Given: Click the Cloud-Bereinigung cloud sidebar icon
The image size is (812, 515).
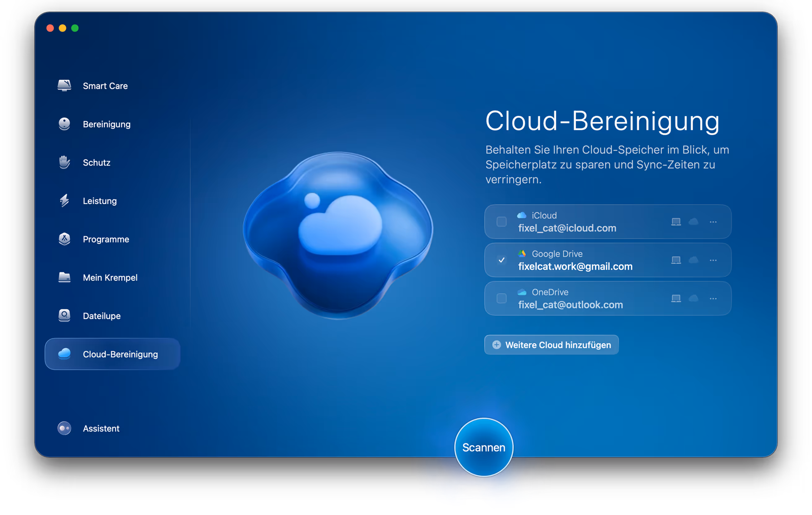Looking at the screenshot, I should click(x=64, y=354).
